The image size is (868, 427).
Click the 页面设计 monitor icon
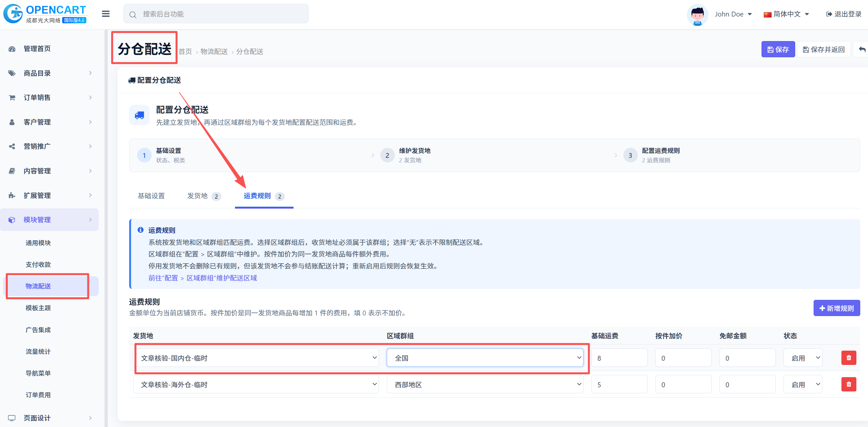coord(12,418)
